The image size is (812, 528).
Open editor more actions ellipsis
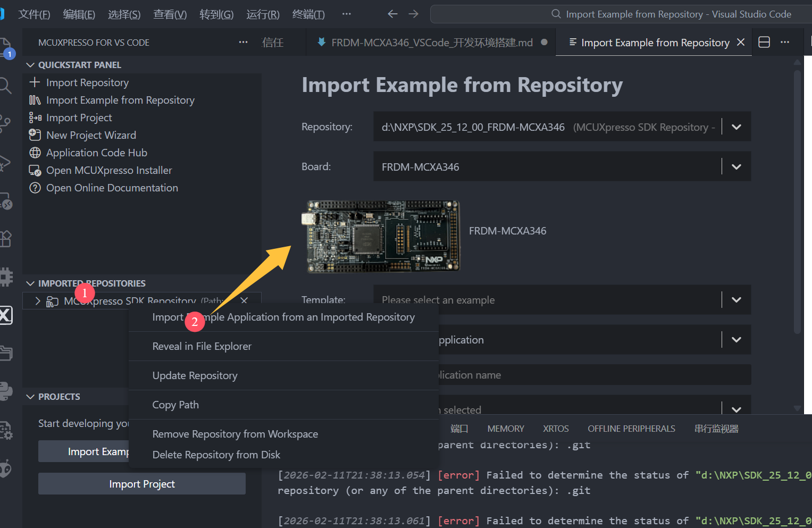click(785, 42)
